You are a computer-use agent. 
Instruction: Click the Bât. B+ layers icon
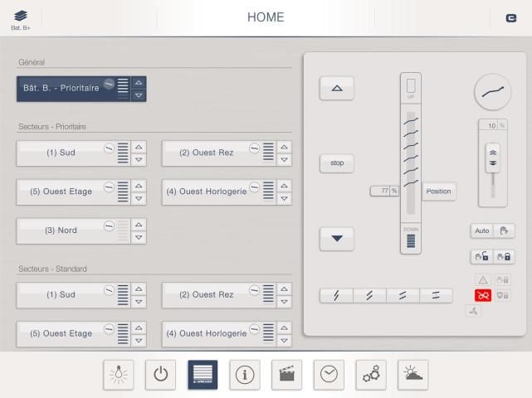[x=18, y=17]
